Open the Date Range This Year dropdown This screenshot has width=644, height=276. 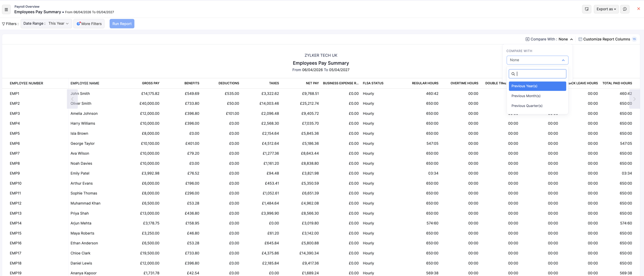point(46,24)
